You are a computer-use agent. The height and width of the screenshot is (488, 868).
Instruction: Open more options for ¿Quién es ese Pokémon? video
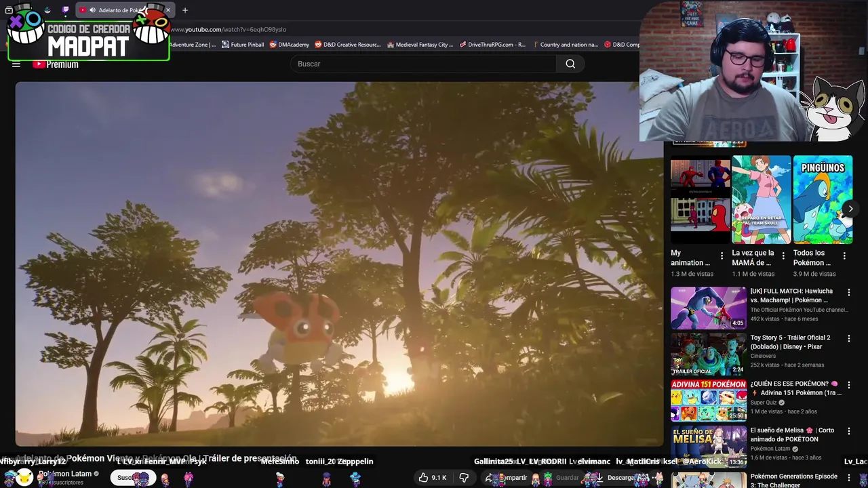(848, 385)
